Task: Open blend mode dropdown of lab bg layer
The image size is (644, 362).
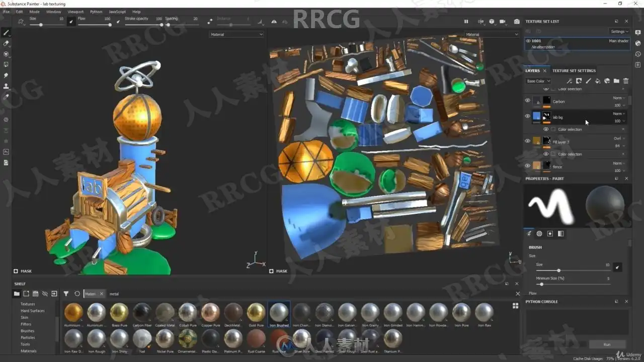Action: click(619, 114)
